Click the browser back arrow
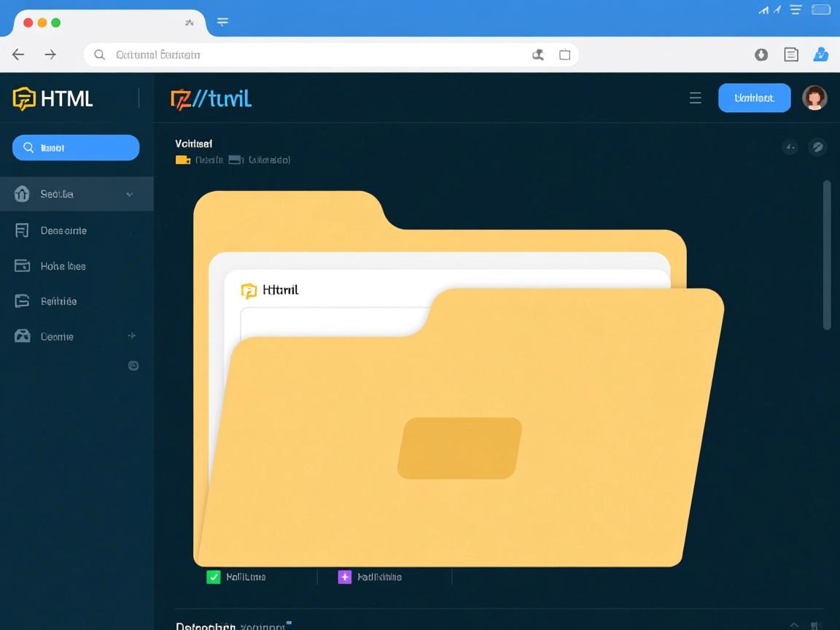Image resolution: width=840 pixels, height=630 pixels. 18,55
